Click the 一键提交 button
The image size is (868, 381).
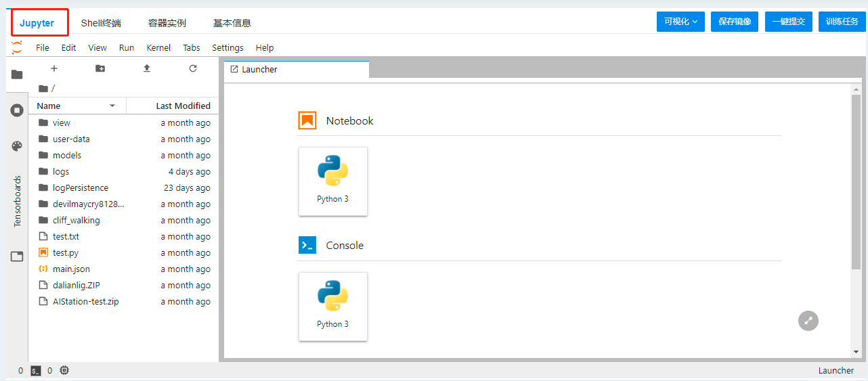pyautogui.click(x=788, y=22)
